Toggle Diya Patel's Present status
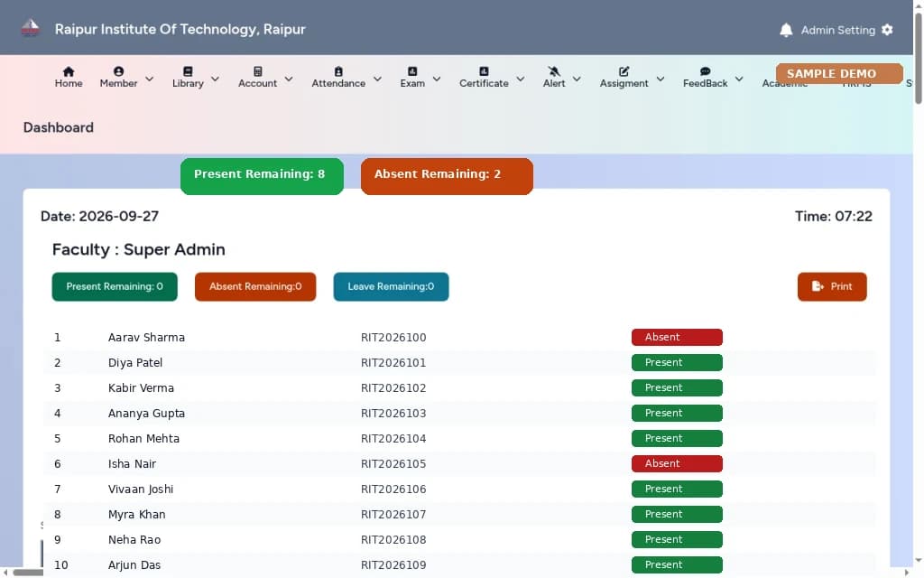This screenshot has width=924, height=578. (x=677, y=363)
